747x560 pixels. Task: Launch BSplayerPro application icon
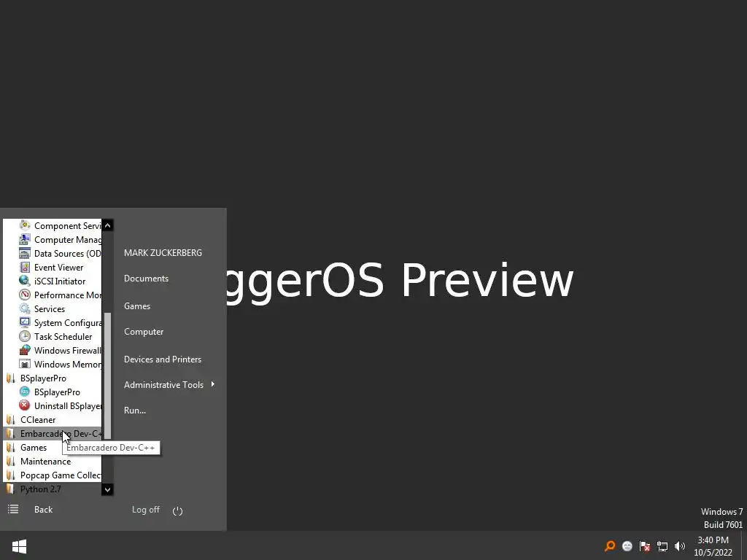tap(25, 392)
